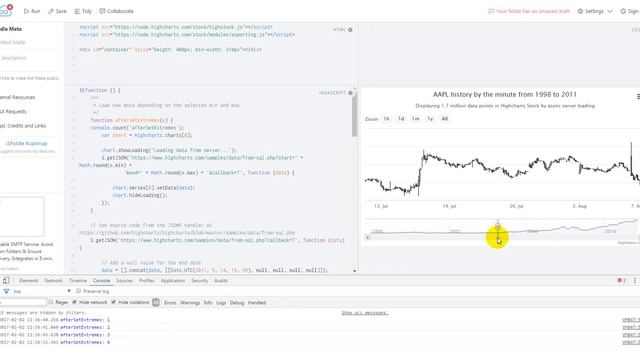Viewport: 640px width, 360px height.
Task: Open DevTools three-dot more menu
Action: tap(635, 280)
